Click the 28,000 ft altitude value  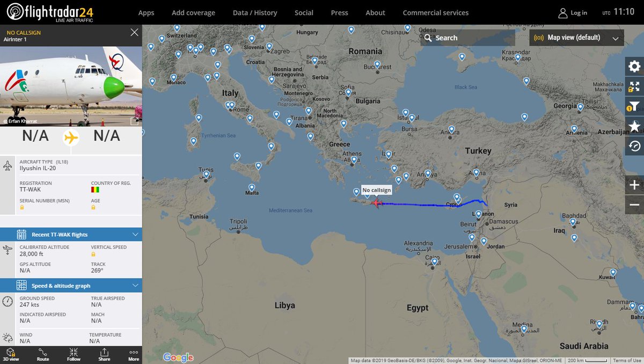[x=32, y=253]
